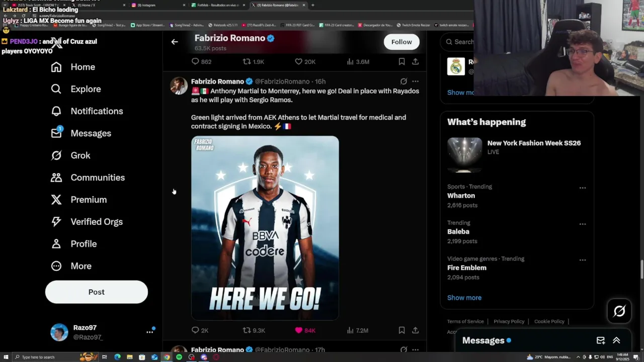This screenshot has height=362, width=644.
Task: Go to Home in X sidebar
Action: (x=73, y=67)
